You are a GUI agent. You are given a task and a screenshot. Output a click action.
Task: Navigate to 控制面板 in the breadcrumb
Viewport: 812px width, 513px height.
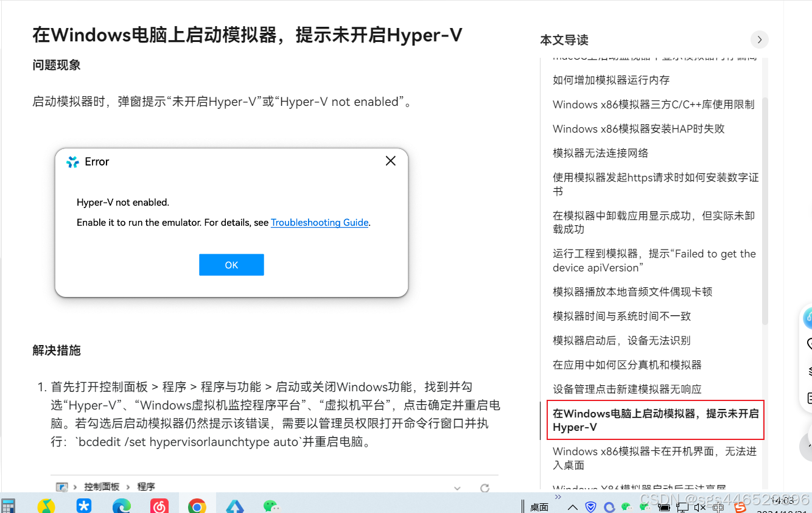100,487
